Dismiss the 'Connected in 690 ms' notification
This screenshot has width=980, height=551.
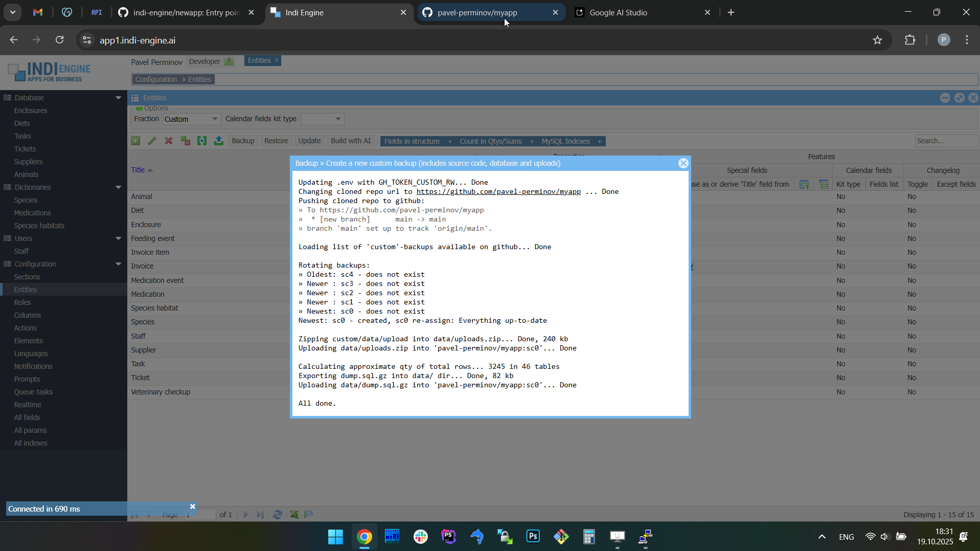(x=193, y=506)
